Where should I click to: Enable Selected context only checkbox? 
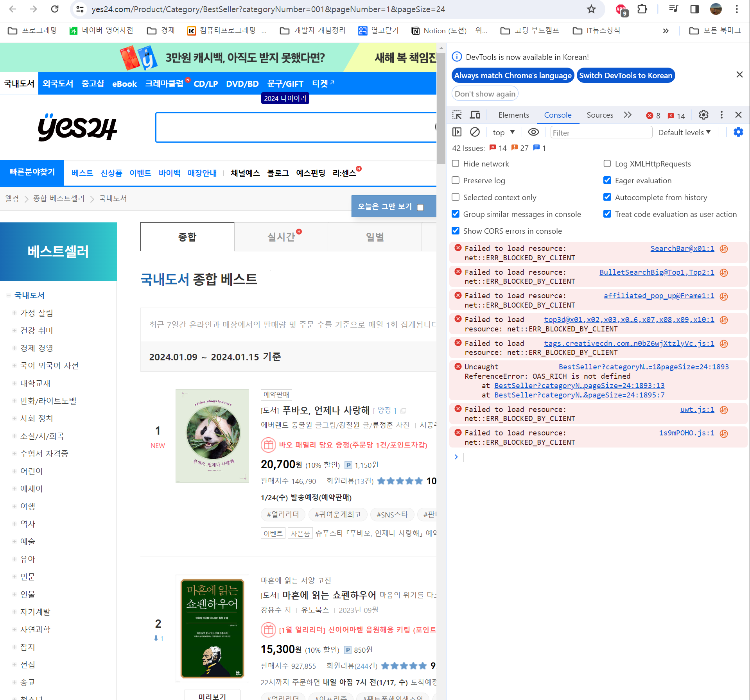click(x=456, y=197)
